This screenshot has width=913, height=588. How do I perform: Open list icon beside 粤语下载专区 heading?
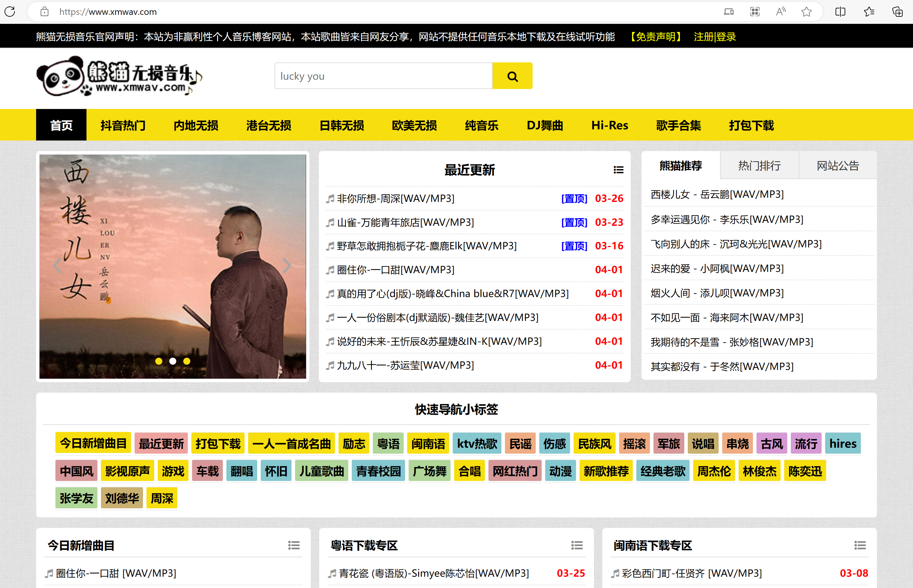pos(577,545)
